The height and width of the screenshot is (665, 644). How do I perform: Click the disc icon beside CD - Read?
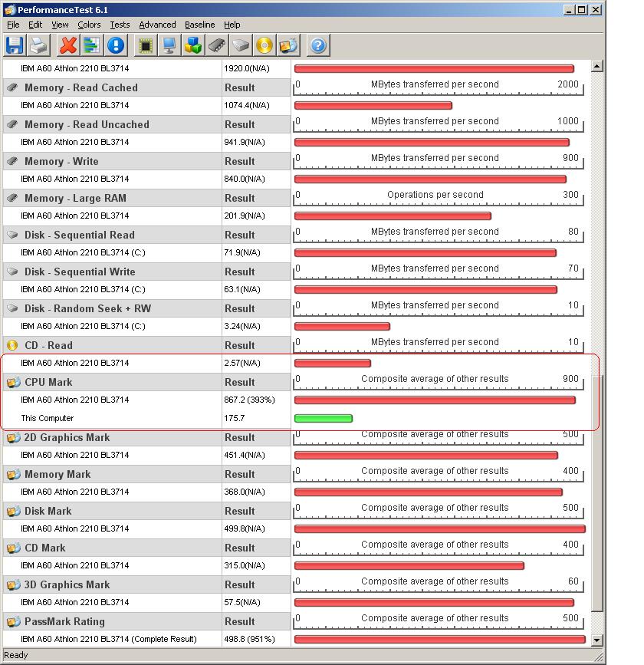tap(13, 345)
